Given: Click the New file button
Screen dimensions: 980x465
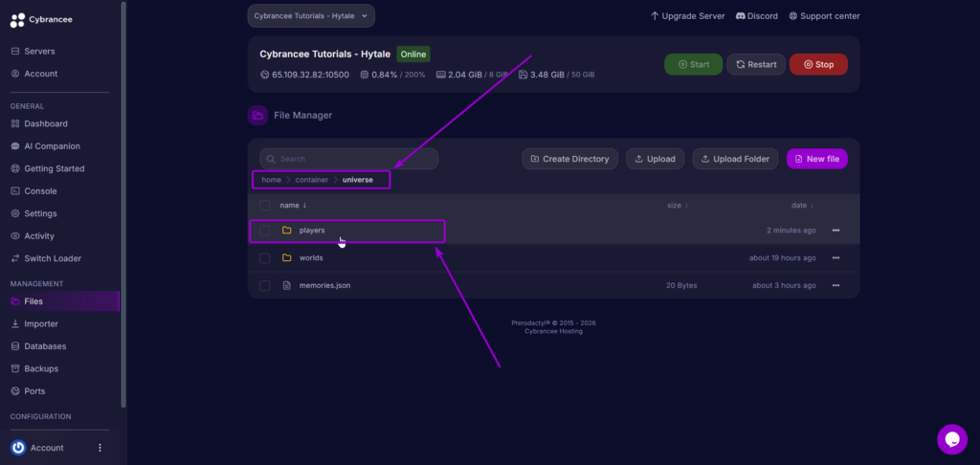Looking at the screenshot, I should pyautogui.click(x=816, y=159).
